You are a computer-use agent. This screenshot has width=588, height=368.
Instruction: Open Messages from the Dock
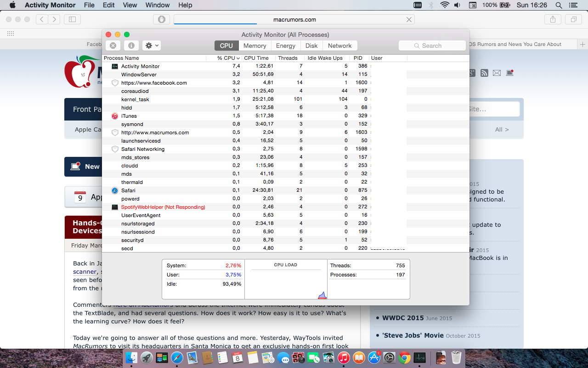(283, 357)
